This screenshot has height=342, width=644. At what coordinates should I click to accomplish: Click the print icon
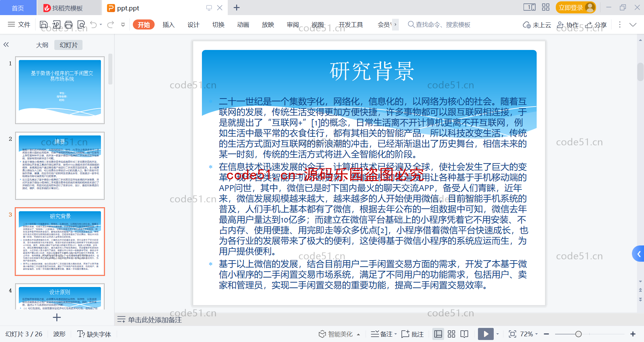click(x=69, y=24)
